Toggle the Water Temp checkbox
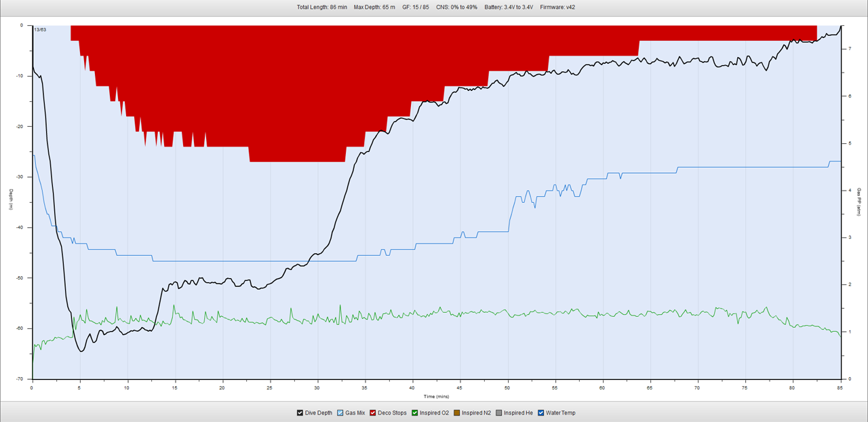Screen dimensions: 868x422 pos(542,413)
